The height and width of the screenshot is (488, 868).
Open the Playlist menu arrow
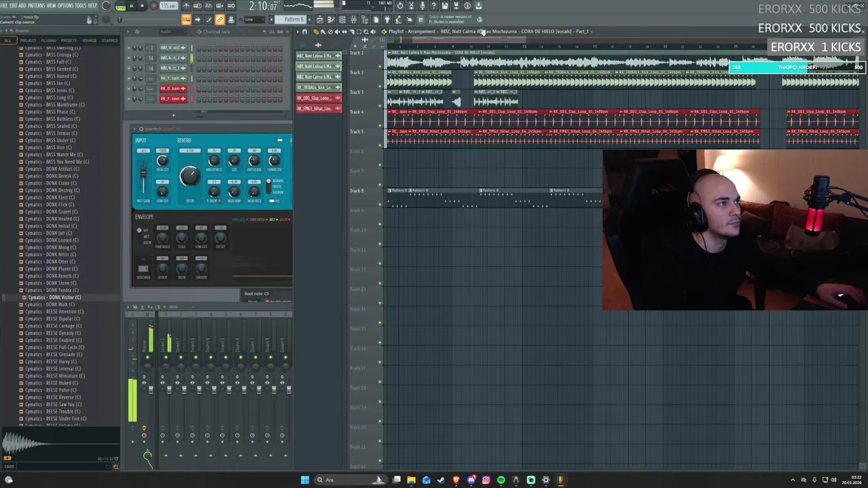pyautogui.click(x=298, y=32)
